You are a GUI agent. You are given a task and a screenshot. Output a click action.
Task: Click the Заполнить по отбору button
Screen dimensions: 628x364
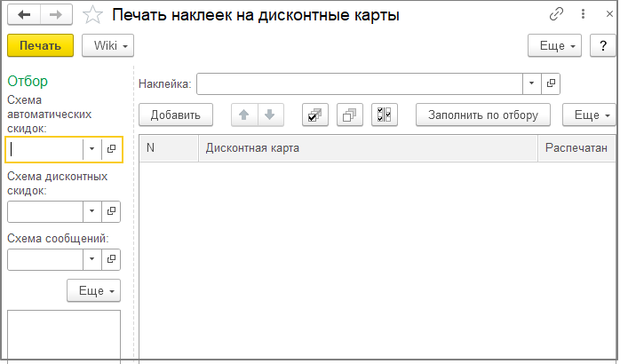pyautogui.click(x=483, y=115)
